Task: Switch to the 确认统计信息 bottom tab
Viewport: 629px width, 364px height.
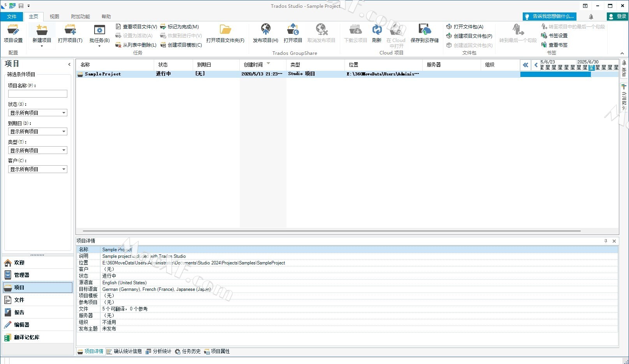Action: (x=124, y=352)
